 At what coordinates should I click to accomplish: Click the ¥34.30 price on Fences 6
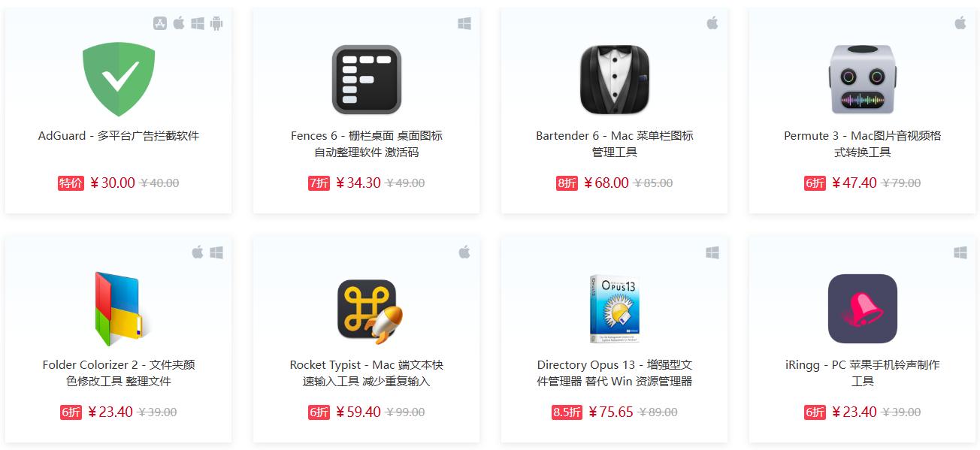point(358,183)
